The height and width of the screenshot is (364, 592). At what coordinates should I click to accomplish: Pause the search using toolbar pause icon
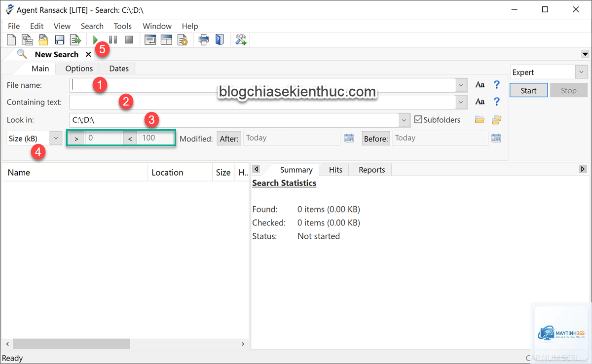point(113,40)
